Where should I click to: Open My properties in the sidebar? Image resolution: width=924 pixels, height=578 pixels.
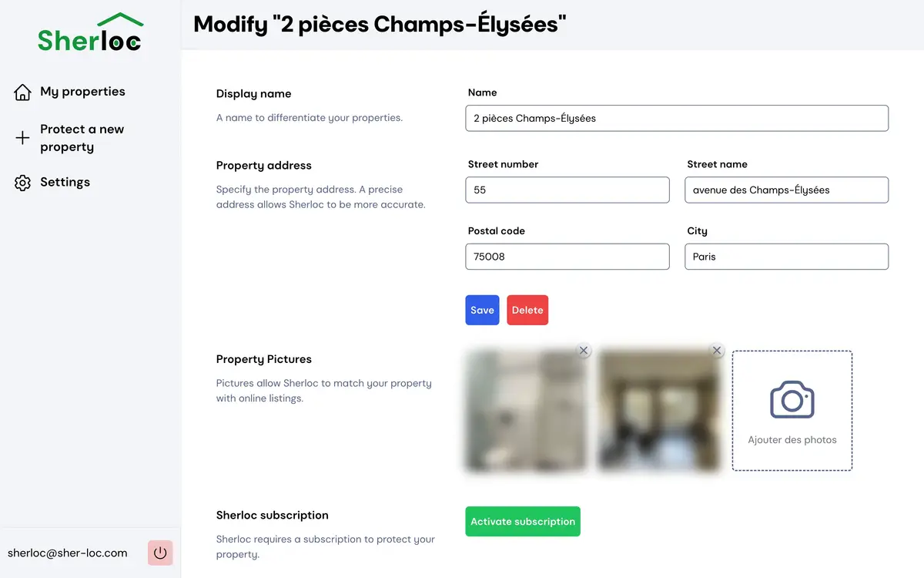pyautogui.click(x=82, y=92)
